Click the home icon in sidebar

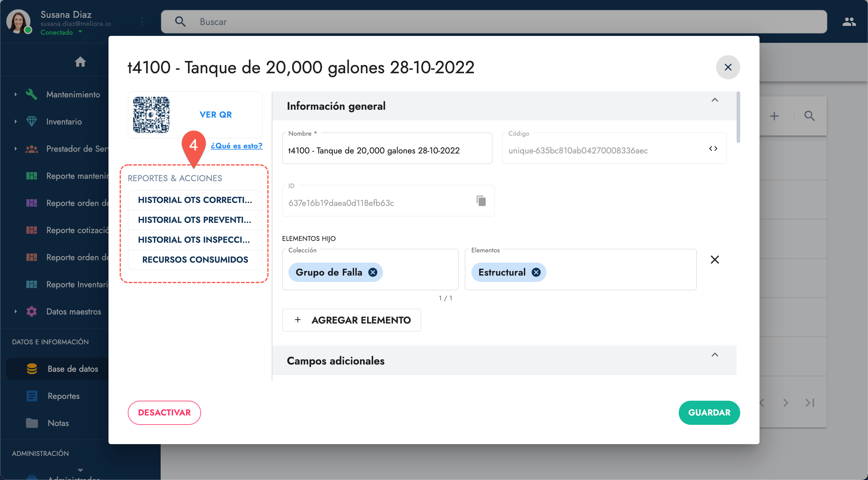click(x=80, y=62)
